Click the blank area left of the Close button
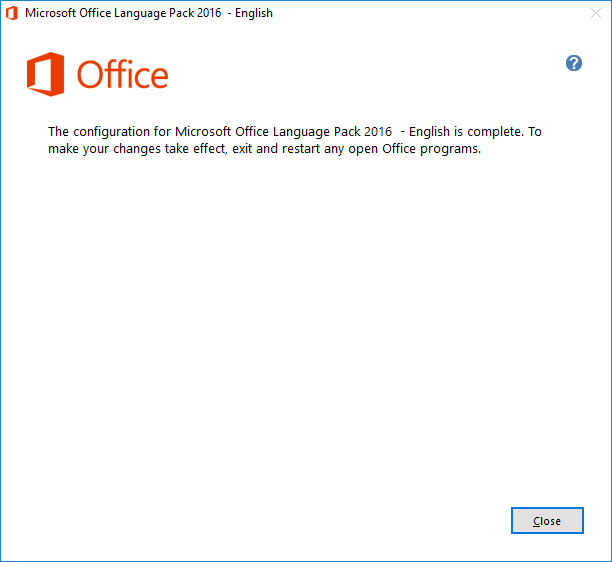The width and height of the screenshot is (612, 562). (x=300, y=521)
